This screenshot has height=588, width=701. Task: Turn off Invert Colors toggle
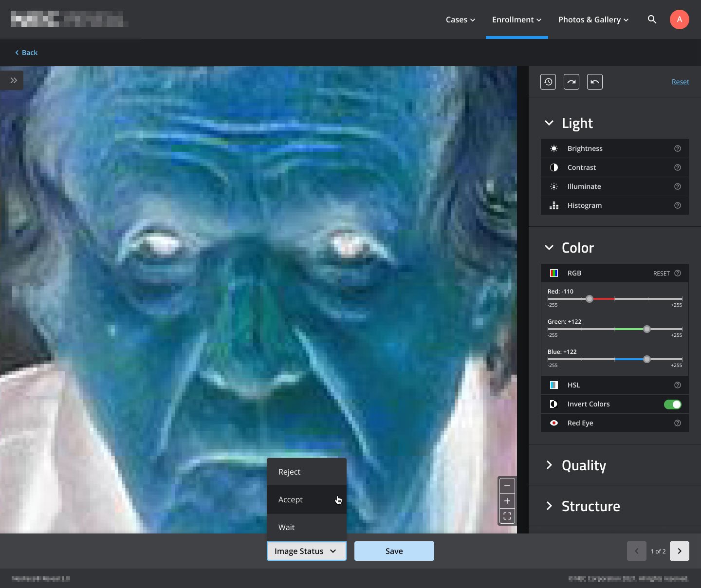[673, 404]
